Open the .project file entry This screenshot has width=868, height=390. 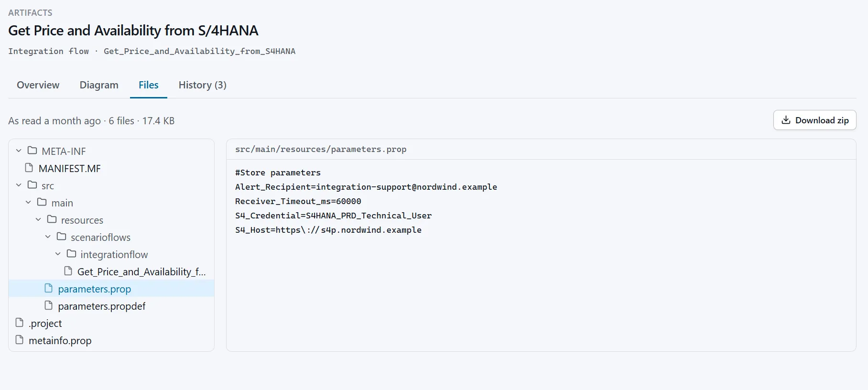coord(45,324)
